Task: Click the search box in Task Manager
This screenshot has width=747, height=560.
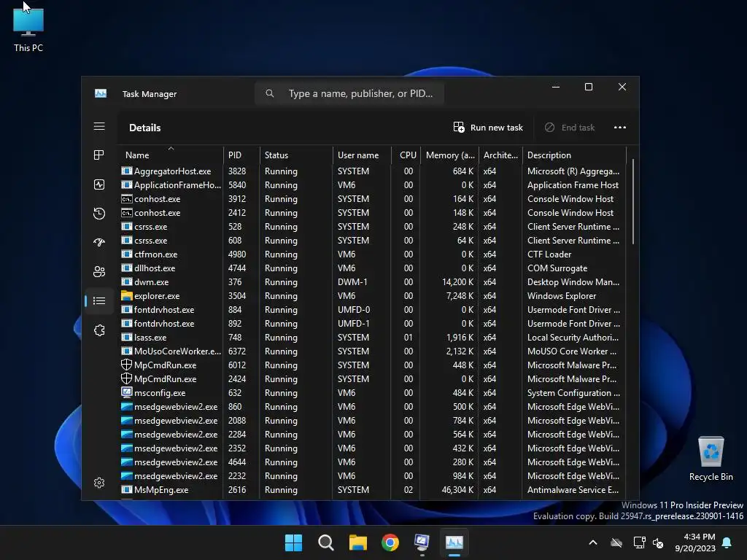Action: [x=349, y=93]
